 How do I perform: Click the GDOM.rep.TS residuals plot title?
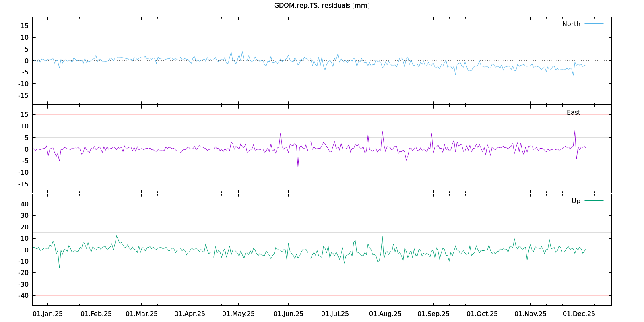(322, 6)
